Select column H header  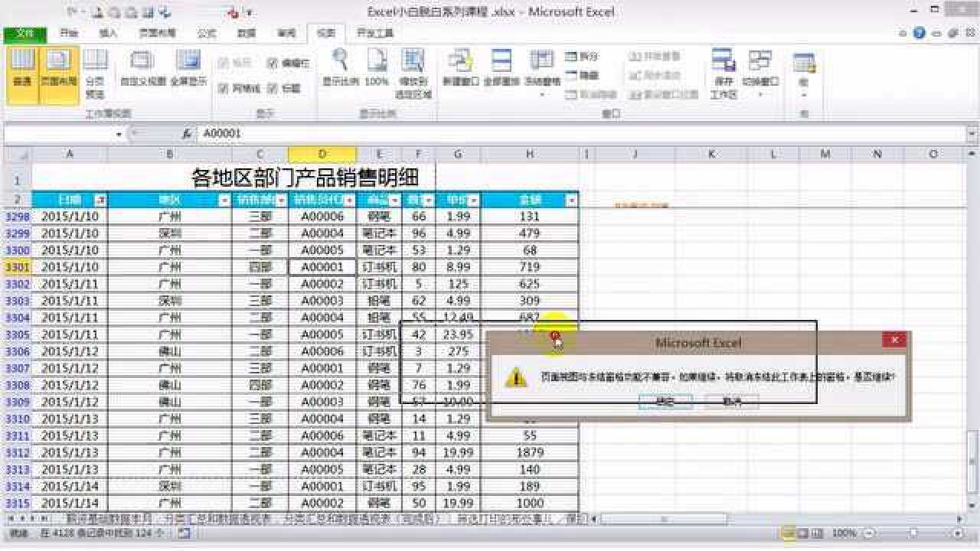point(530,155)
